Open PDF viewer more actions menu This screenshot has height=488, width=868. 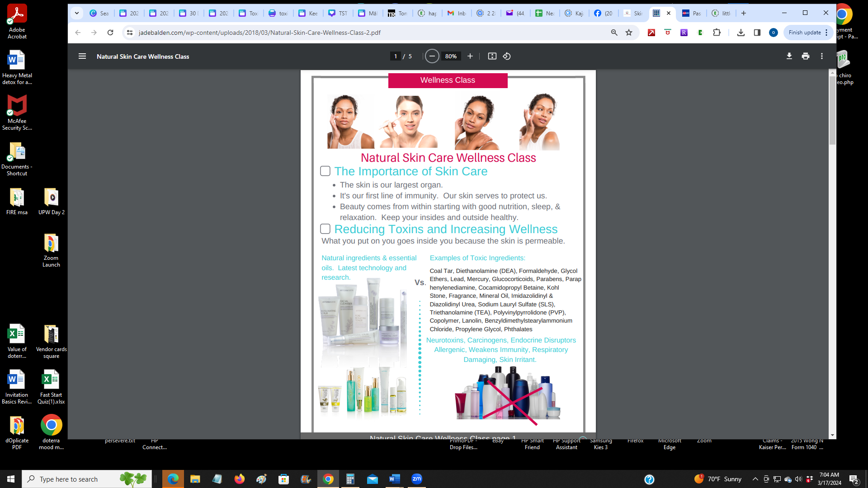coord(821,56)
